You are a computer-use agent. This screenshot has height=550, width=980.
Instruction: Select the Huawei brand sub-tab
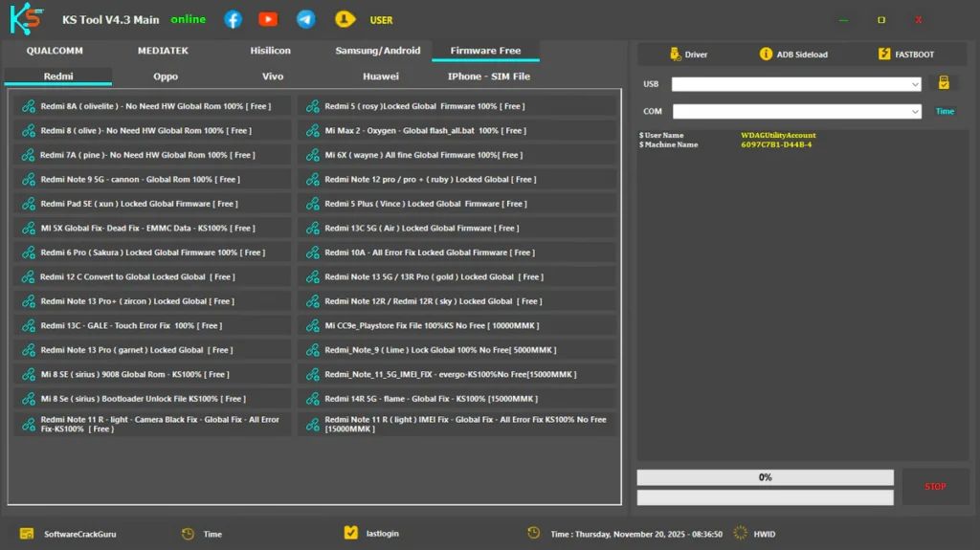(380, 77)
